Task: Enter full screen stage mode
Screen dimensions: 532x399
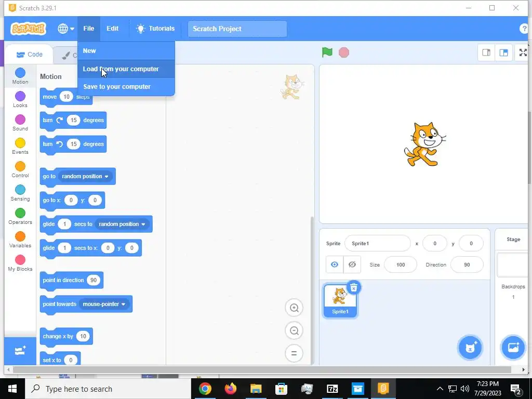Action: pos(523,52)
